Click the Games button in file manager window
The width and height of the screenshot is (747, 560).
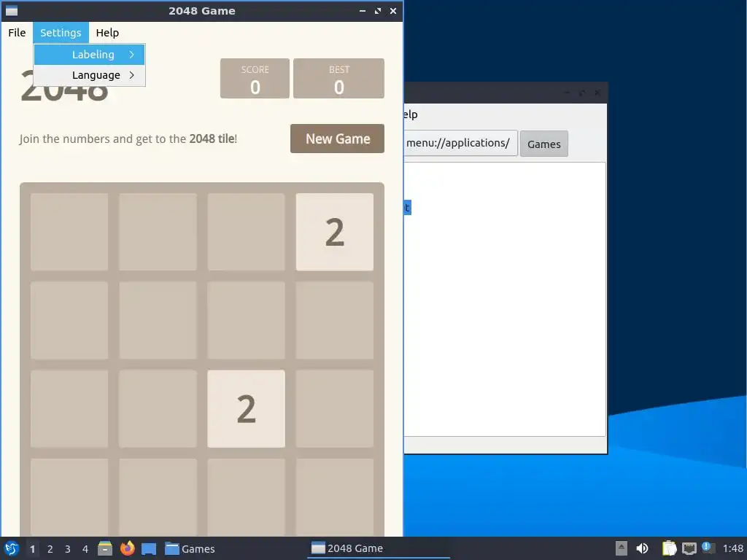pos(544,144)
